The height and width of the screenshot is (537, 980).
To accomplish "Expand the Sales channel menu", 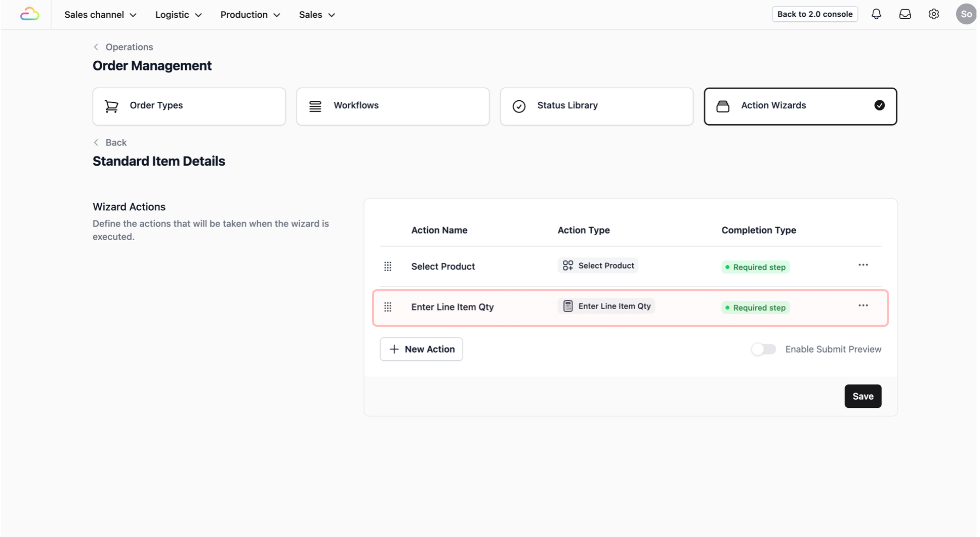I will pos(100,15).
